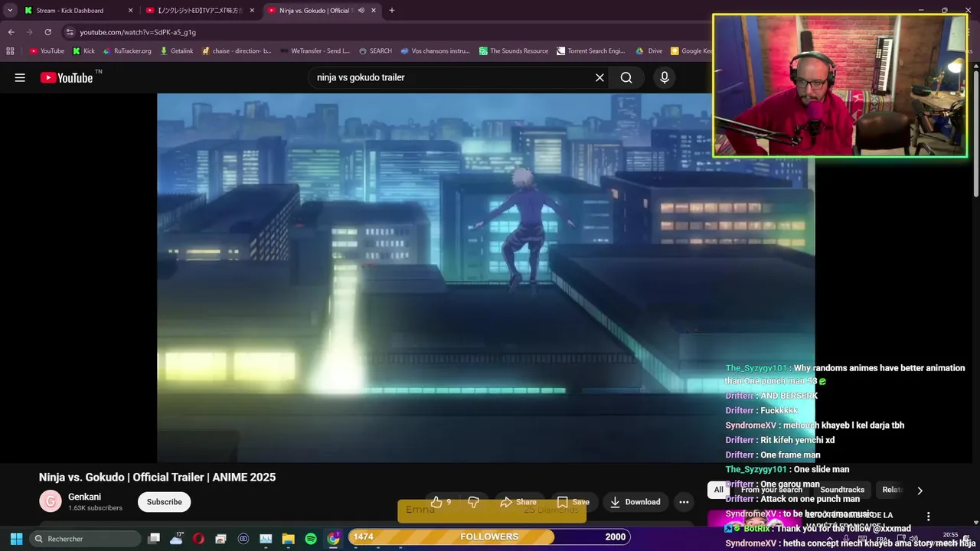Close the Japanese anime tab
980x551 pixels.
[252, 11]
